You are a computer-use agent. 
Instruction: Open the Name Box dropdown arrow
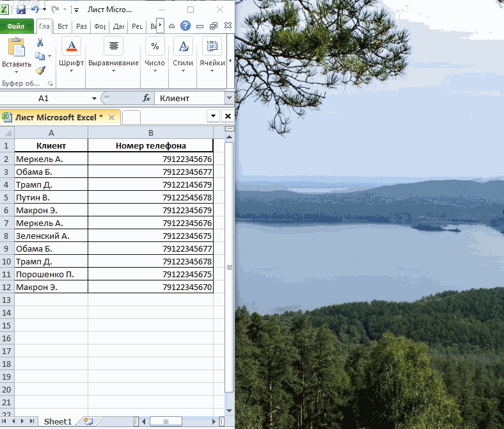[94, 98]
